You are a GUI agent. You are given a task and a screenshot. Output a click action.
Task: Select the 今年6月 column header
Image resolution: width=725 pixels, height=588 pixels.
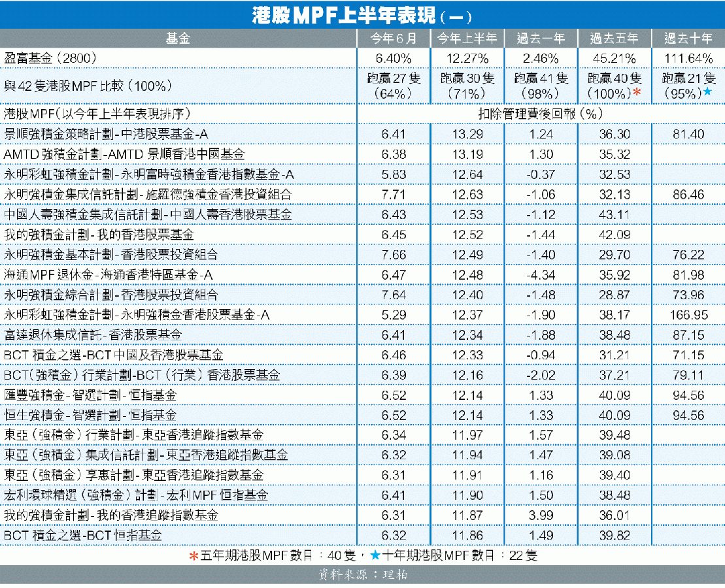[x=393, y=38]
